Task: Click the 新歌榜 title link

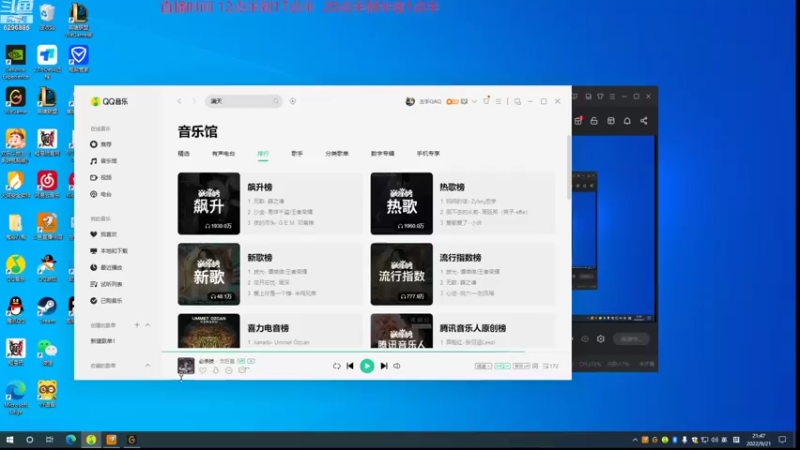Action: click(260, 258)
